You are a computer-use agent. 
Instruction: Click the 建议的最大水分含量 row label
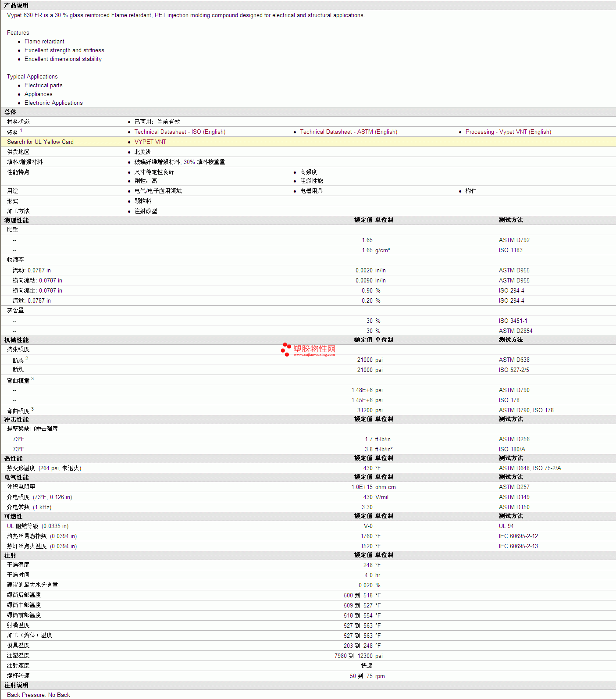[x=32, y=585]
